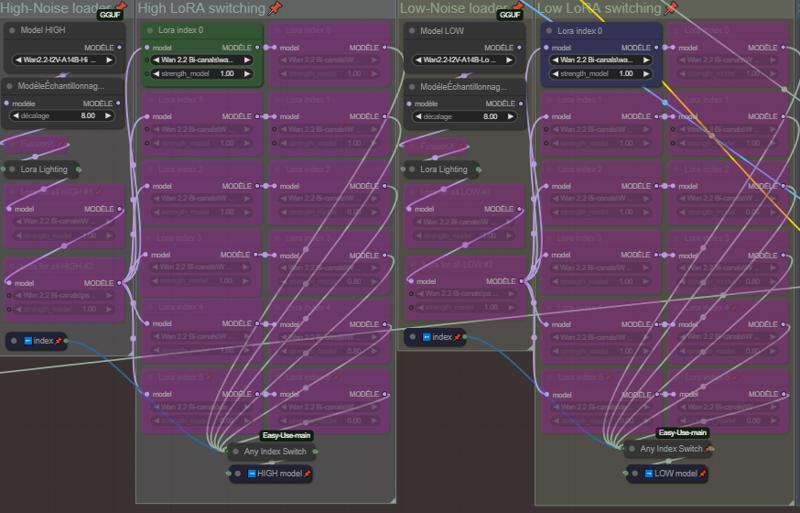Click the Model HIGH node title
The image size is (800, 513).
point(43,30)
